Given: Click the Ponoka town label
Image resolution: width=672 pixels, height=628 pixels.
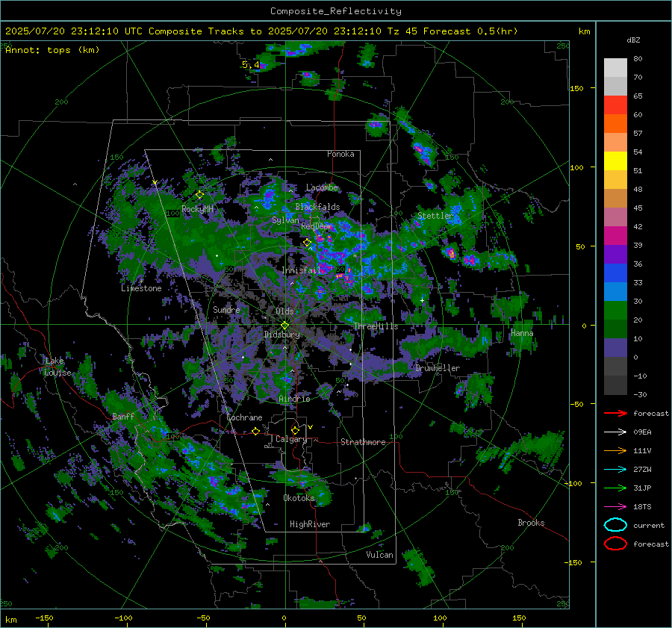Looking at the screenshot, I should point(340,154).
